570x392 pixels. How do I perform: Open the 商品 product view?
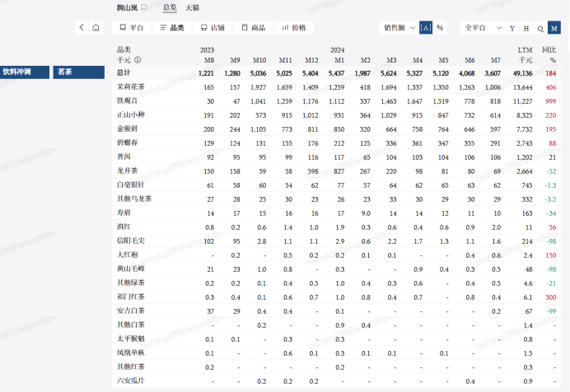(x=253, y=27)
